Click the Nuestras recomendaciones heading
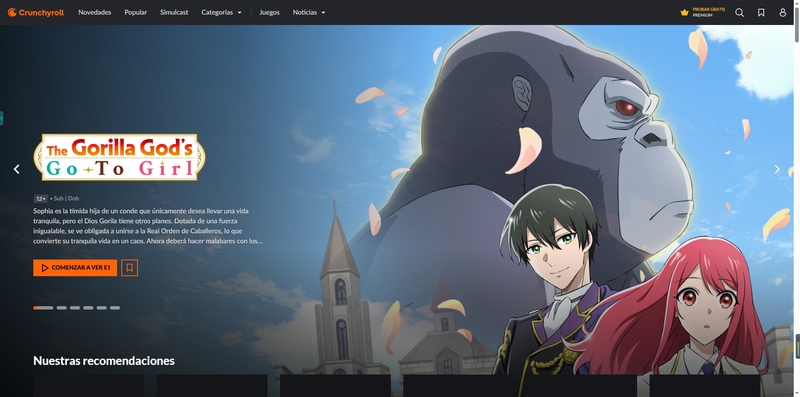Screen dimensions: 800x397 pyautogui.click(x=104, y=361)
